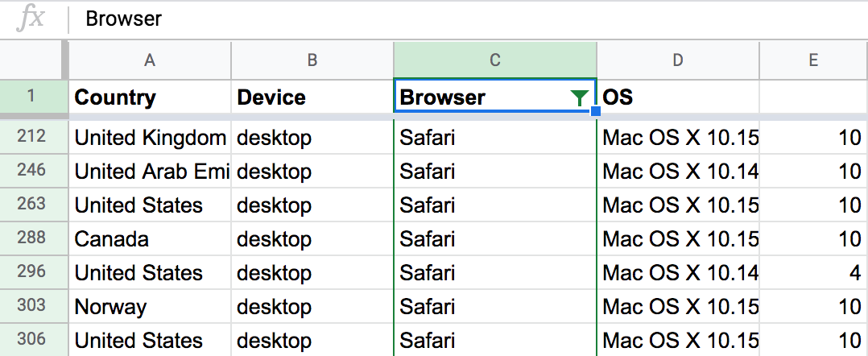Select row 212 header
The height and width of the screenshot is (356, 868).
(31, 137)
